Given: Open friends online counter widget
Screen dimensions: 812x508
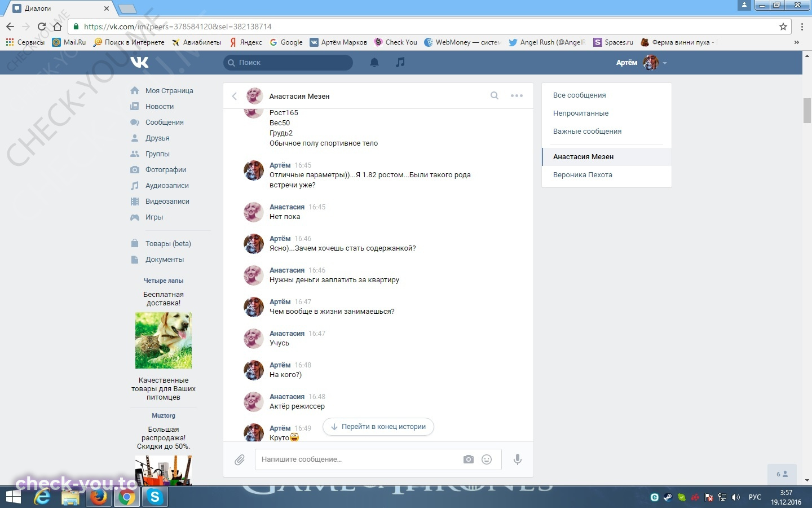Looking at the screenshot, I should point(782,474).
